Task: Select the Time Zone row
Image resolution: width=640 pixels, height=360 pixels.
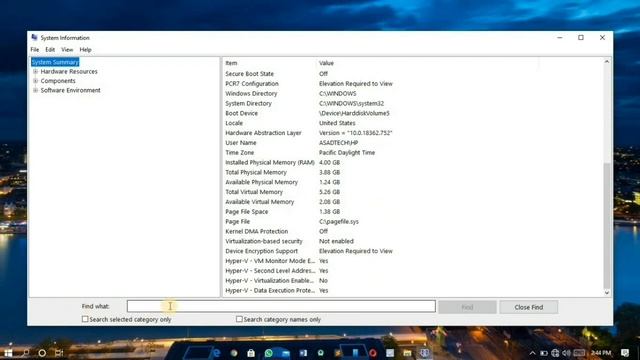Action: (x=413, y=152)
